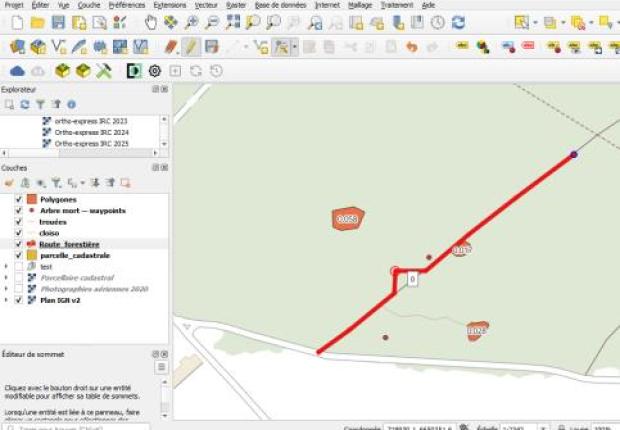Open the temporal controller clock icon
This screenshot has width=620, height=430.
pos(438,23)
